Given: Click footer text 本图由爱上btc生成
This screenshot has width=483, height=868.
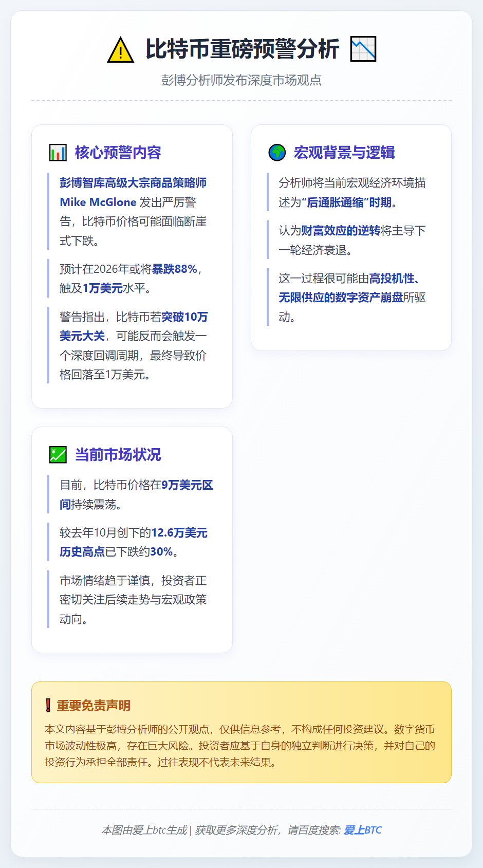Looking at the screenshot, I should click(144, 830).
